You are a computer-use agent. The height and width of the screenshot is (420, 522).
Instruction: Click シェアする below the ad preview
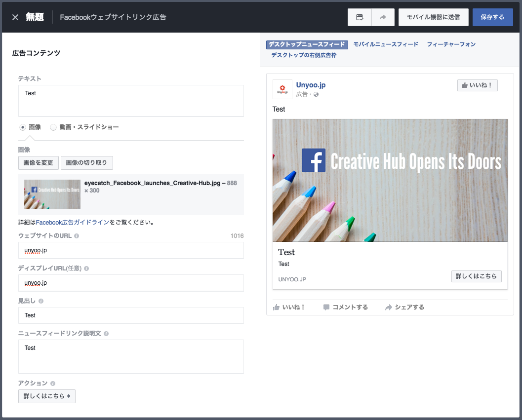404,307
